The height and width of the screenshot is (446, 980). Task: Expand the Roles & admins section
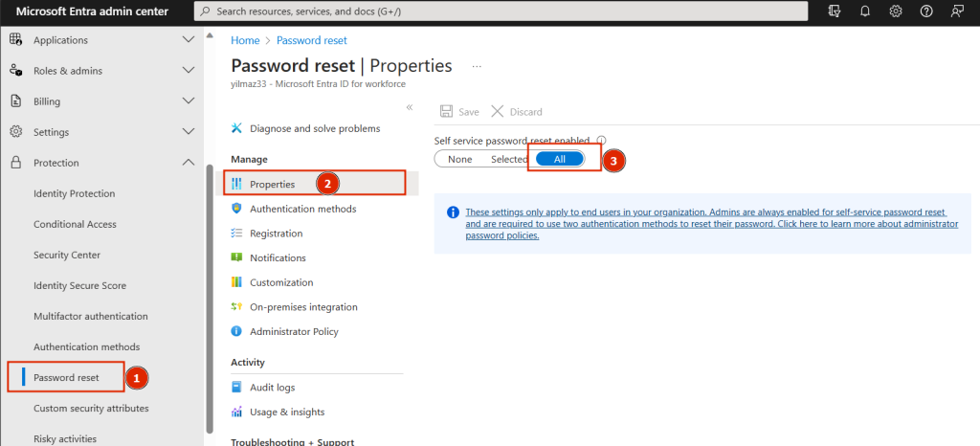188,71
